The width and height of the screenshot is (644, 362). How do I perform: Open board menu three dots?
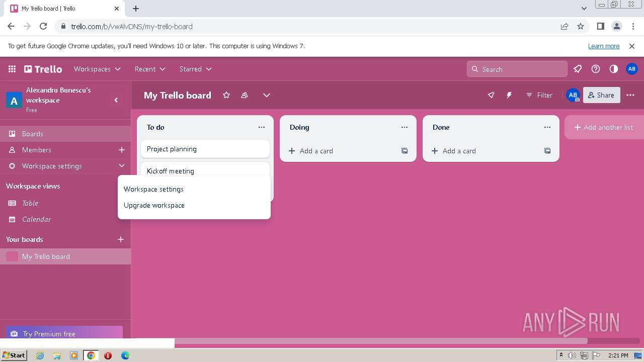pyautogui.click(x=630, y=95)
